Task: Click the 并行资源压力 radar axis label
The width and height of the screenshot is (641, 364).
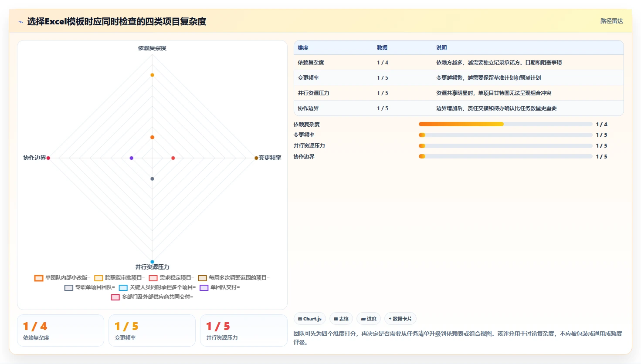Action: pos(152,267)
